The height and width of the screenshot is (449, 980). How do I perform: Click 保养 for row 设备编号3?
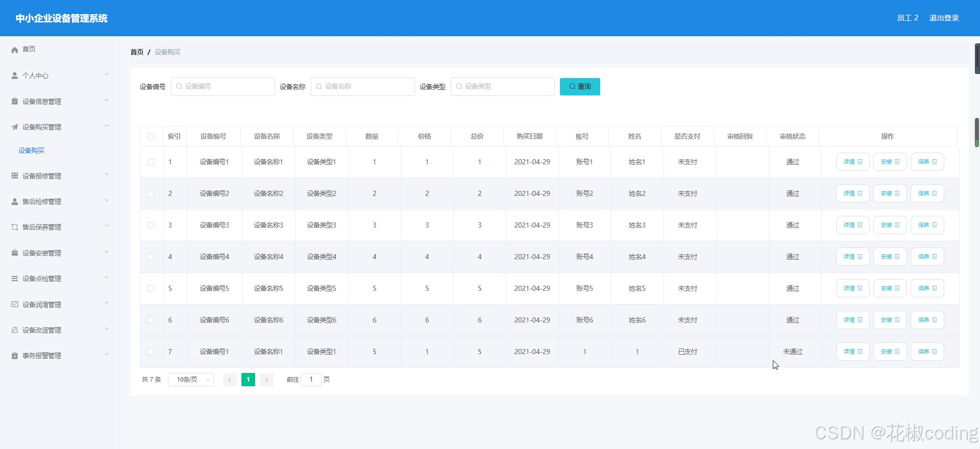pos(927,225)
